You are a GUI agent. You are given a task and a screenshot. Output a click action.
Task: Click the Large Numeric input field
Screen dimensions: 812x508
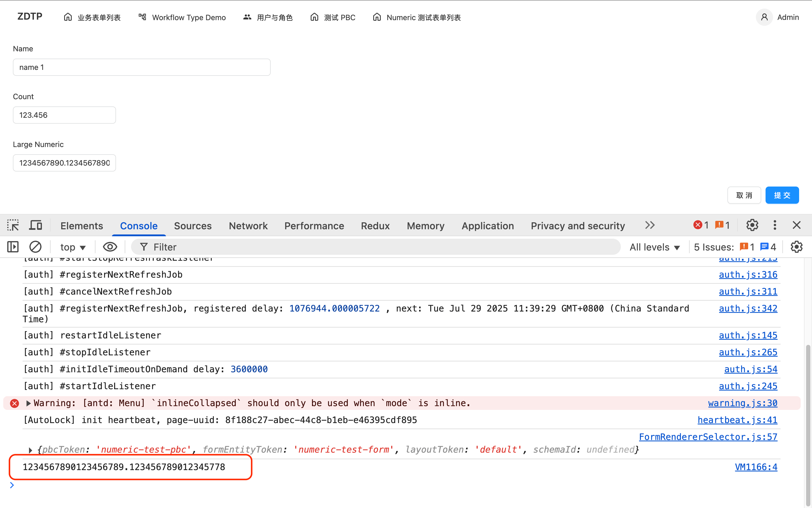coord(64,163)
